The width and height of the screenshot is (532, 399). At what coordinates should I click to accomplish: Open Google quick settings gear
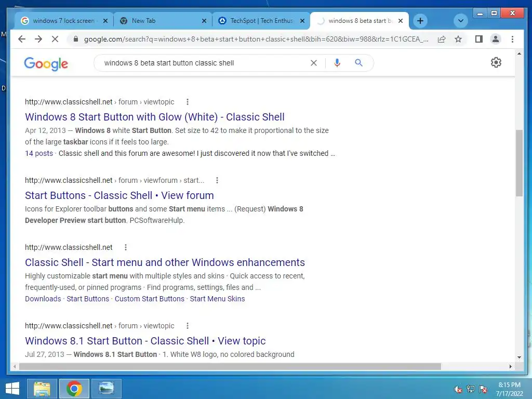496,62
